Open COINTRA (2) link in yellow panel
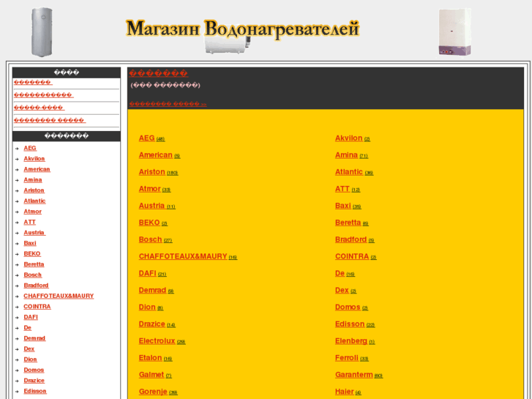The height and width of the screenshot is (399, 532). tap(356, 256)
